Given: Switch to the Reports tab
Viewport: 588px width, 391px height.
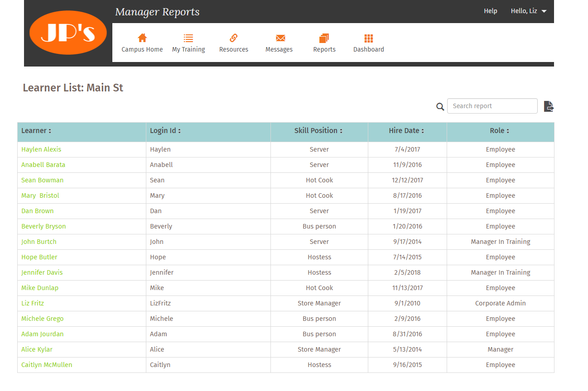Looking at the screenshot, I should pos(324,43).
